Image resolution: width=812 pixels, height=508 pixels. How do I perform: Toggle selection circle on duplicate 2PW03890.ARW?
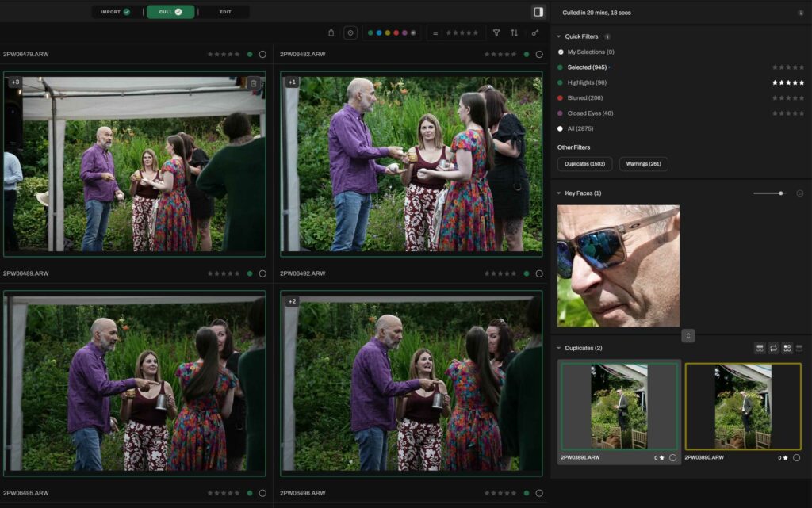pos(796,457)
